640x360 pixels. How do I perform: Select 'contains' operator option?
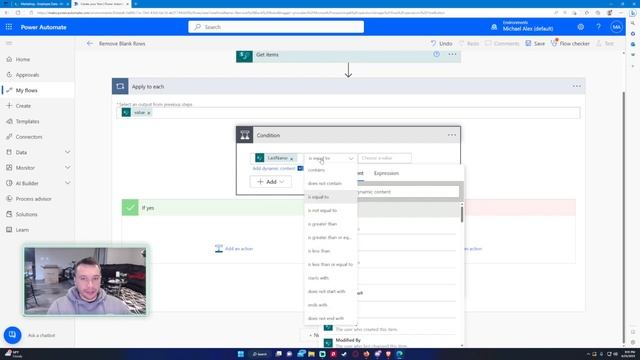pos(331,170)
